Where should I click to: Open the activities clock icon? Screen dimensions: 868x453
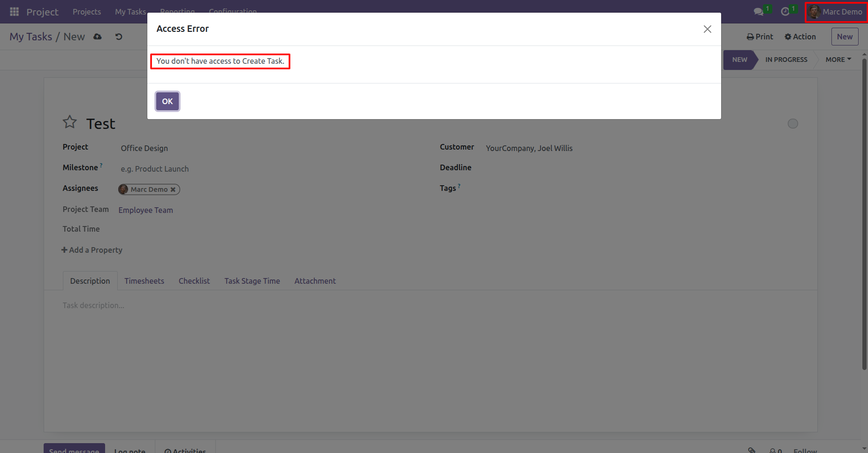click(x=785, y=12)
